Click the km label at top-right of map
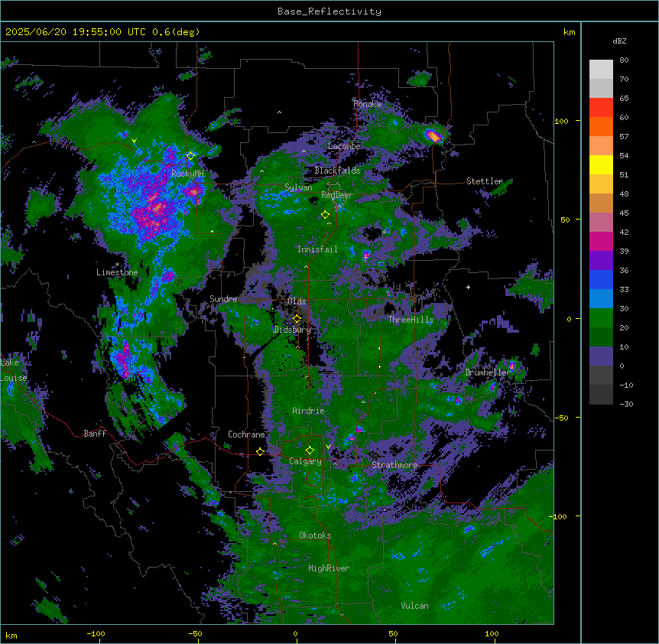The width and height of the screenshot is (659, 644). coord(569,32)
